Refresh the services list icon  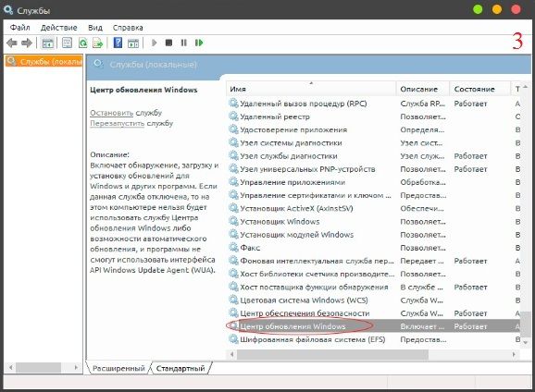tap(82, 43)
